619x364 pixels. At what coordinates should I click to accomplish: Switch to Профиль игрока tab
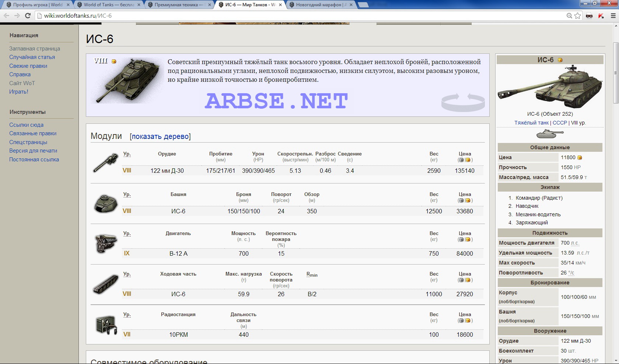coord(37,5)
